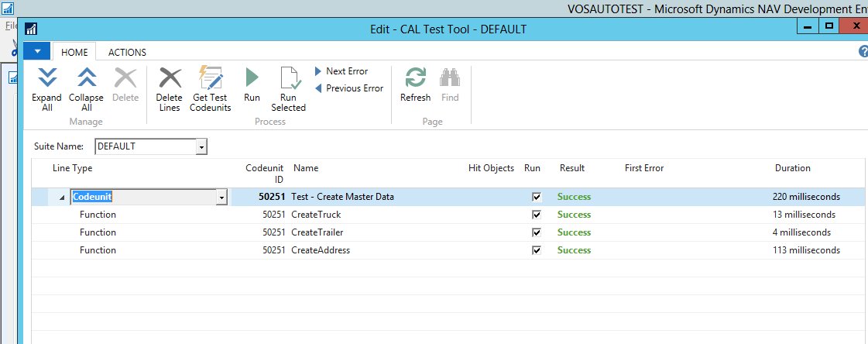Click the Result column header
The height and width of the screenshot is (344, 868).
tap(572, 168)
